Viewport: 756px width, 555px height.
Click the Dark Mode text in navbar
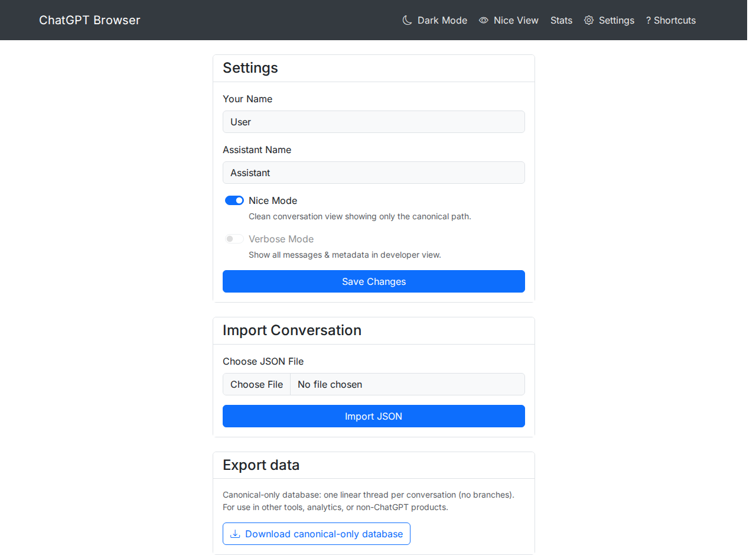tap(442, 20)
